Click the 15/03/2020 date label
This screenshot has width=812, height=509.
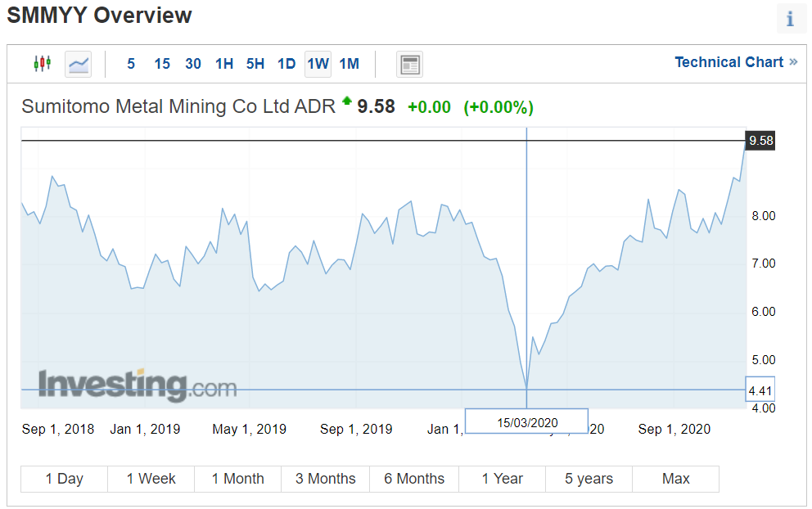pyautogui.click(x=526, y=422)
